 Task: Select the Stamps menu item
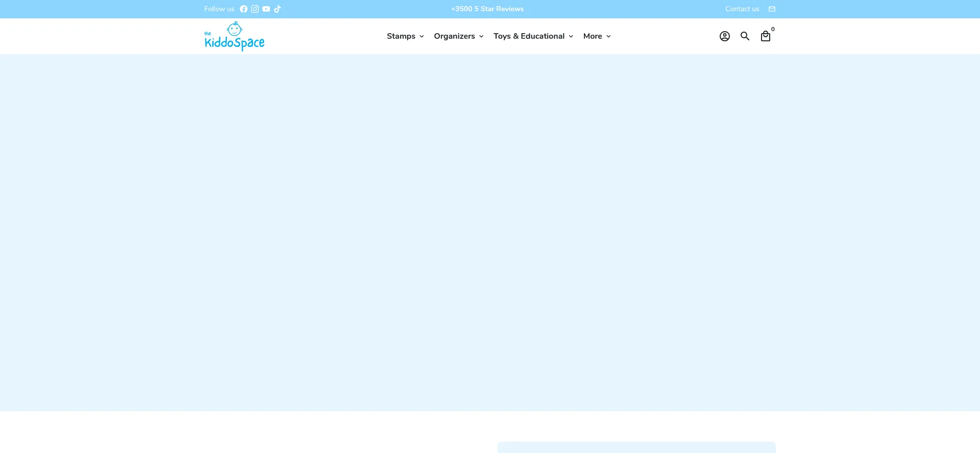pos(401,36)
